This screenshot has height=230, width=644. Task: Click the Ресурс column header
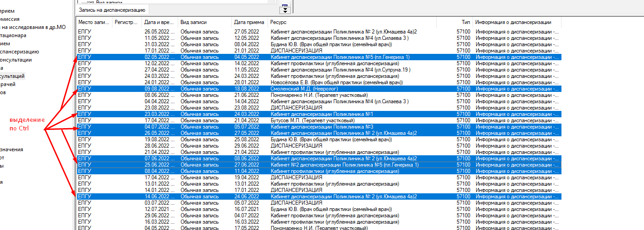point(352,22)
